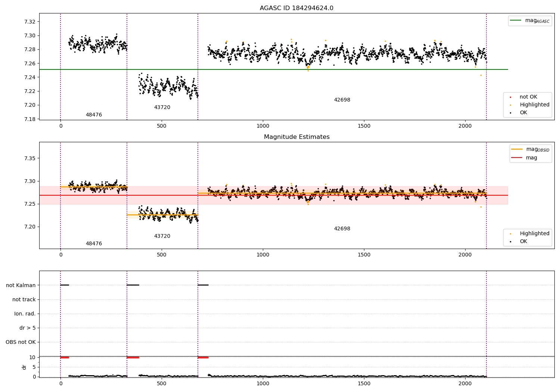Click the "not OK" legend entry
Screen dimensions: 560x392
528,97
